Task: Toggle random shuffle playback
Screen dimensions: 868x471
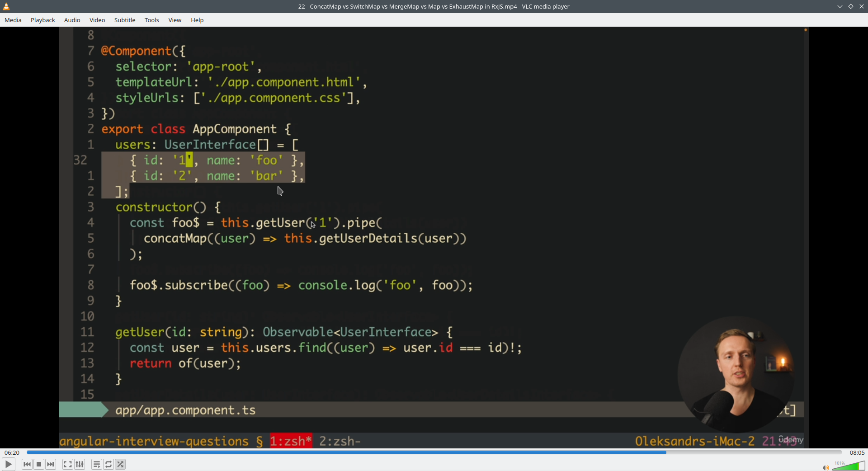Action: [x=120, y=464]
